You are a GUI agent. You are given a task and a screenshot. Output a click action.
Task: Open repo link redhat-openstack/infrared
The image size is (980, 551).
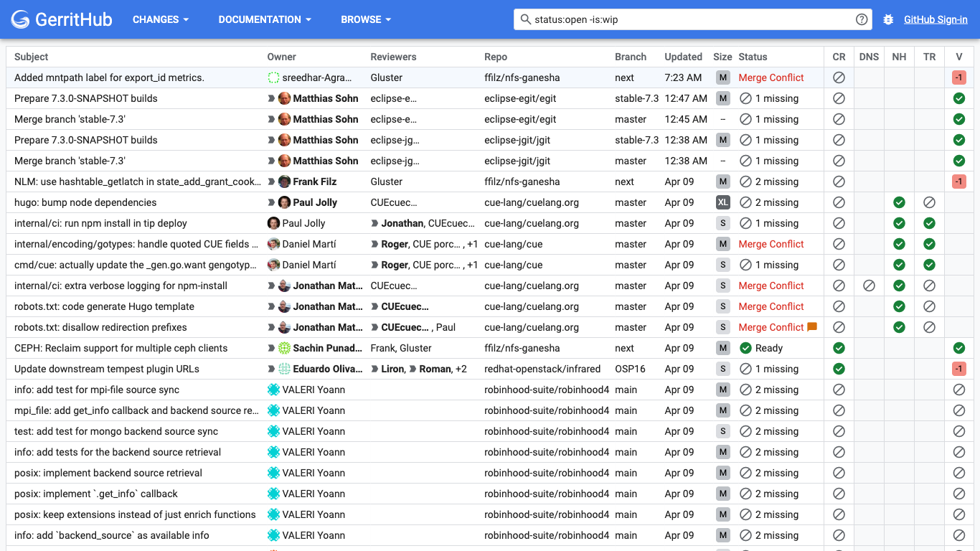tap(542, 369)
